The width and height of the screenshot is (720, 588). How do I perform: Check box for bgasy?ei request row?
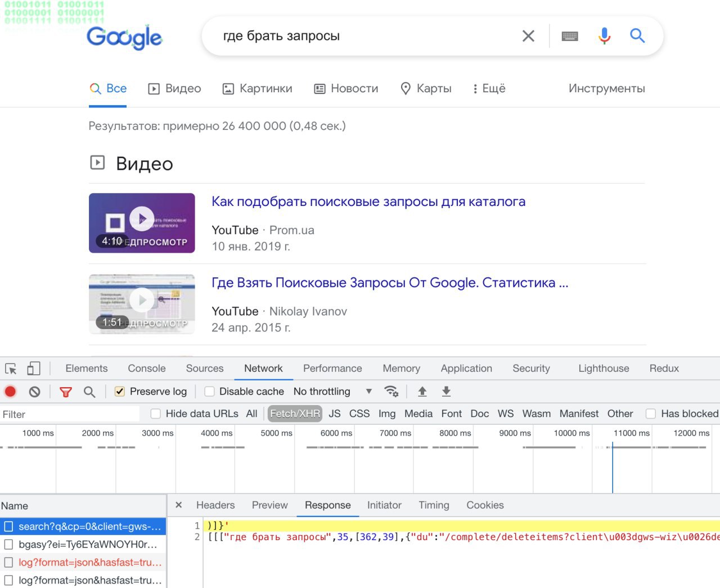tap(8, 544)
